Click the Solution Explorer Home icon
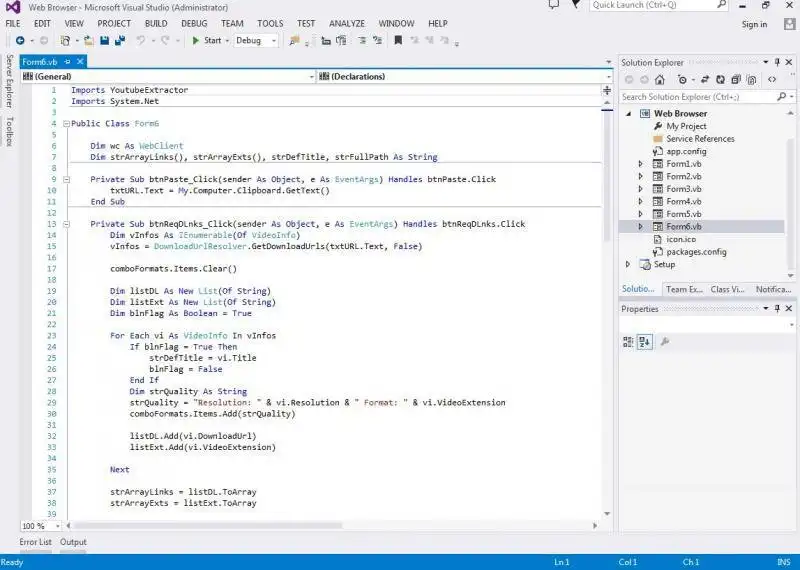Screen dimensions: 800x570 pos(660,80)
